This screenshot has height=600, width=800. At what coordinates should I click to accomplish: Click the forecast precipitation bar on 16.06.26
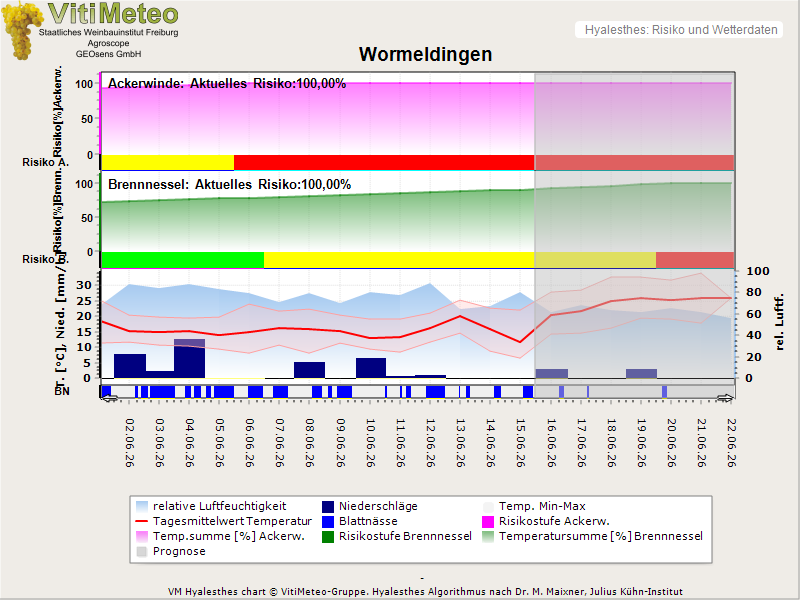(552, 373)
